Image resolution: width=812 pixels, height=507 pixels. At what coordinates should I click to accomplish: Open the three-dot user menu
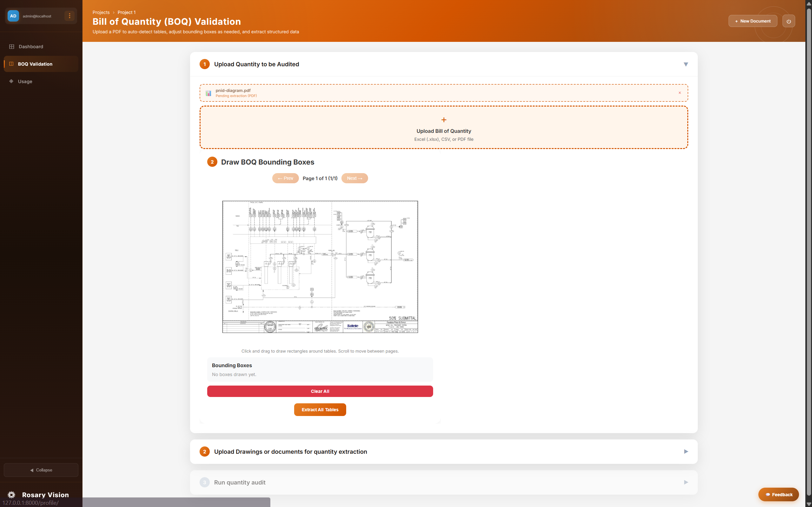[x=69, y=16]
